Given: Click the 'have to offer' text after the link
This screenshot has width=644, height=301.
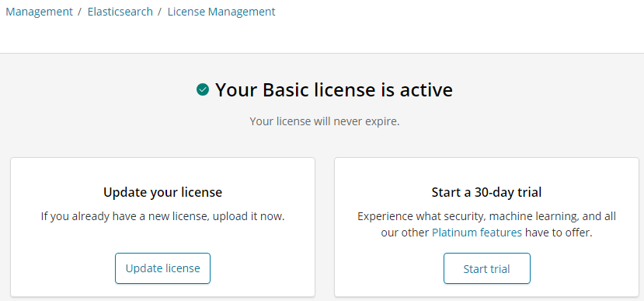Looking at the screenshot, I should pos(559,233).
